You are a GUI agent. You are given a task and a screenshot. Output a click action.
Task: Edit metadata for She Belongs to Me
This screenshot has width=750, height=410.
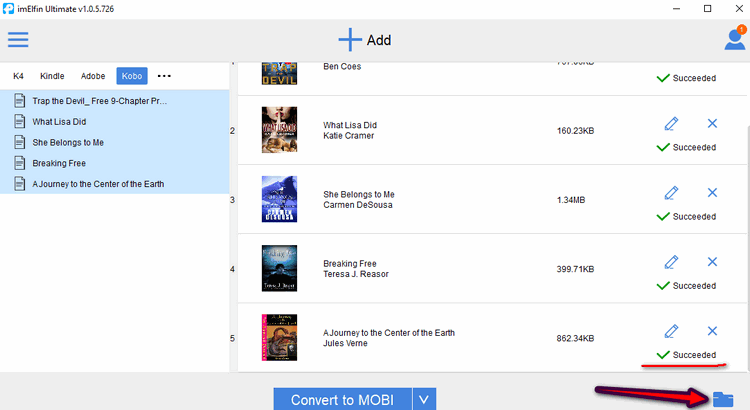click(x=672, y=193)
